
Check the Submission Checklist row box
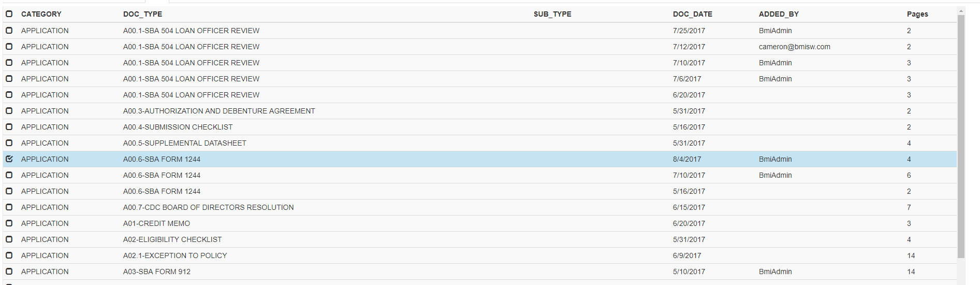click(x=9, y=127)
